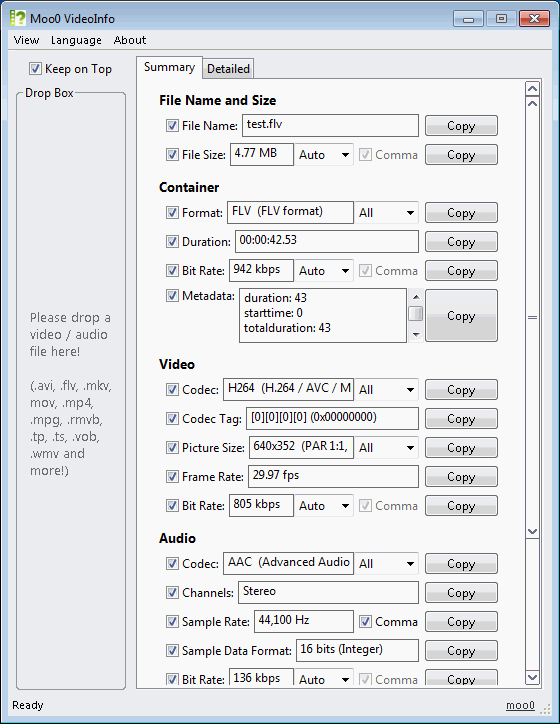Click the Moo0 VideoInfo app icon in title bar
The image size is (560, 724).
coord(18,18)
